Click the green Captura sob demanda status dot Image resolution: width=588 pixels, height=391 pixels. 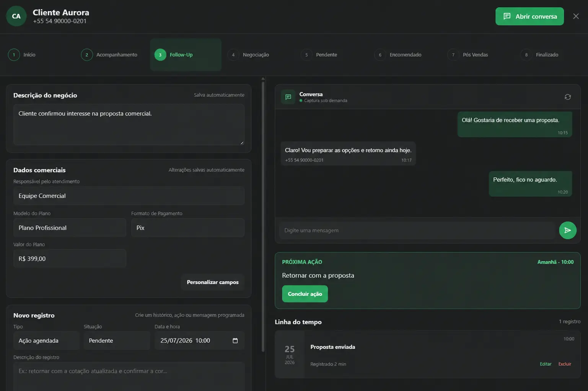301,101
